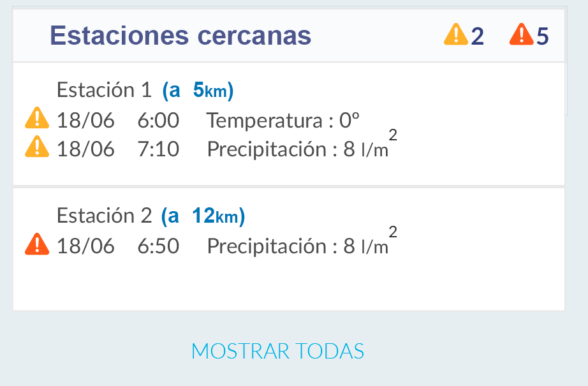Click the 18/06 7:10 timestamp
Screen dimensions: 588x386
pyautogui.click(x=118, y=149)
